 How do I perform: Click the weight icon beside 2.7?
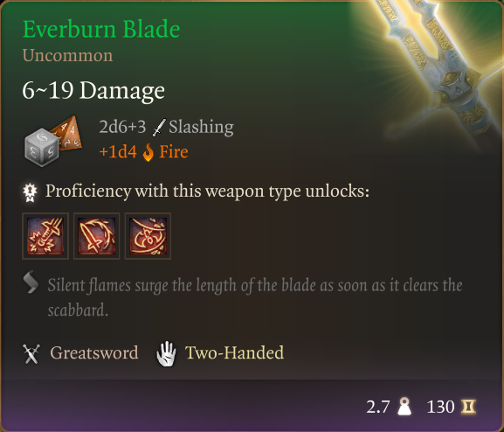[404, 407]
